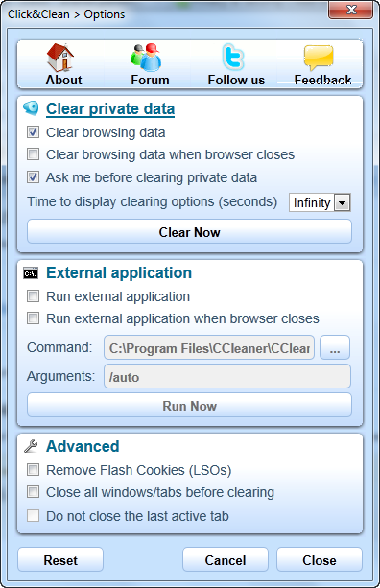Open the Clear private data link
Screen dimensions: 380x588
(x=110, y=109)
